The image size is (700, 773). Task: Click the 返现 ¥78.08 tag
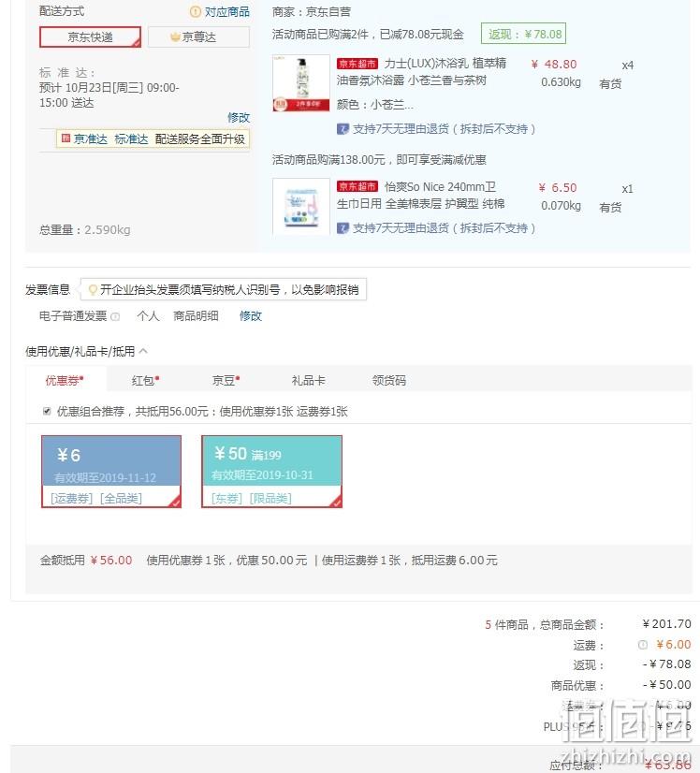click(523, 34)
